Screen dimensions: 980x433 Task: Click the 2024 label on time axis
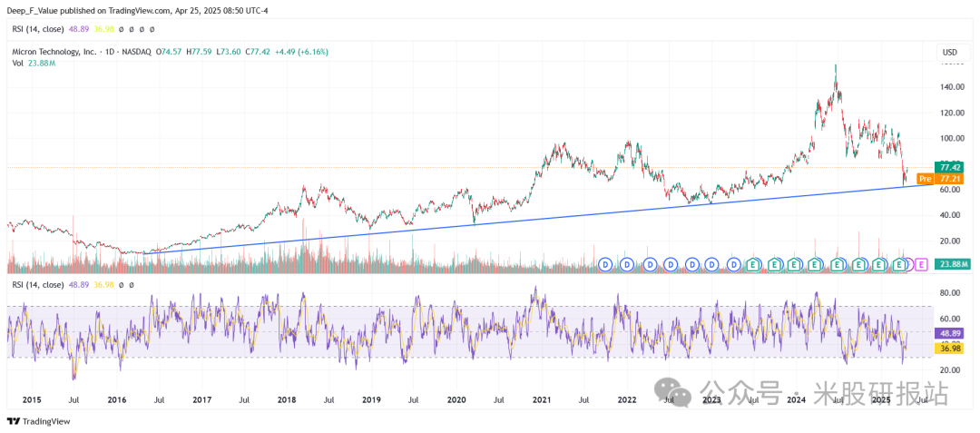tap(796, 399)
